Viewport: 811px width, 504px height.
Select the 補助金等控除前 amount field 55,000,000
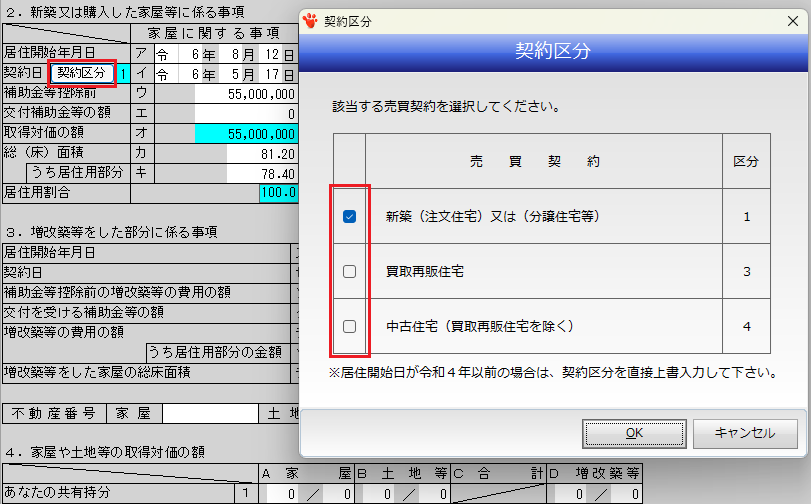246,93
